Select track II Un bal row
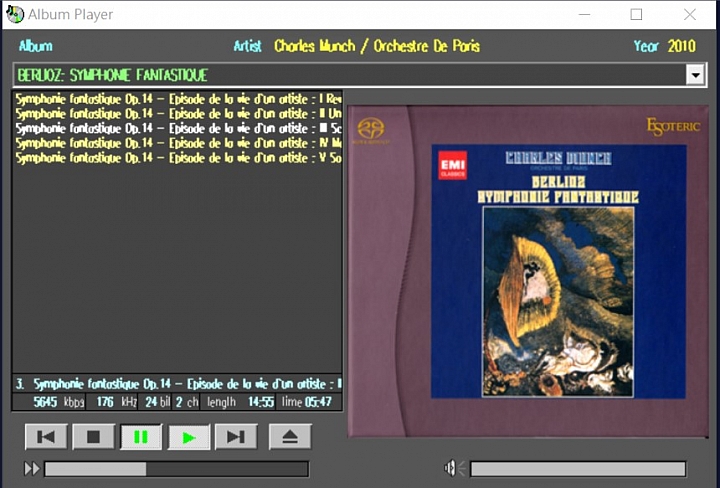 tap(178, 114)
